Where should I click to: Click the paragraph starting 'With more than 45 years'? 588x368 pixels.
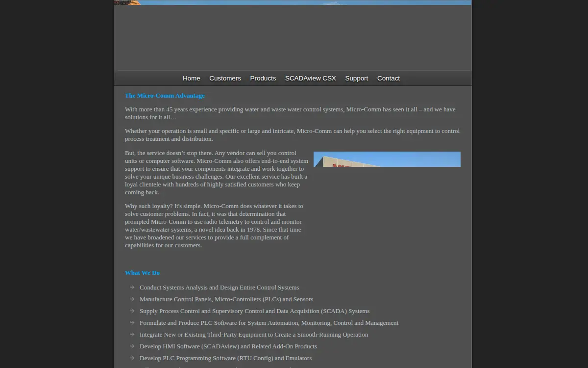point(290,113)
